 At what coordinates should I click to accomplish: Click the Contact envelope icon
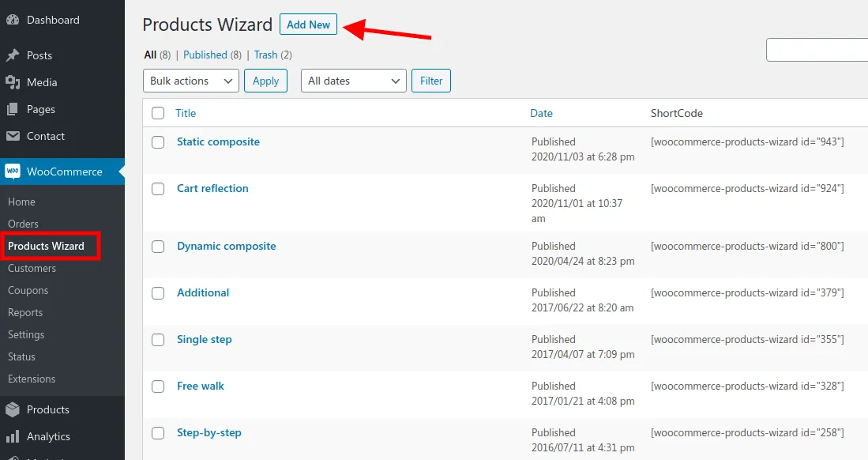[13, 136]
